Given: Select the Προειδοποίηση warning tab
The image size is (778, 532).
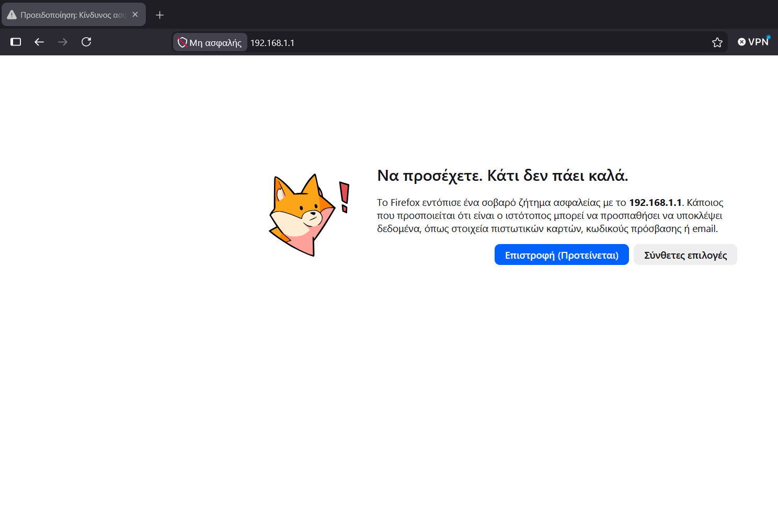Looking at the screenshot, I should click(x=74, y=15).
